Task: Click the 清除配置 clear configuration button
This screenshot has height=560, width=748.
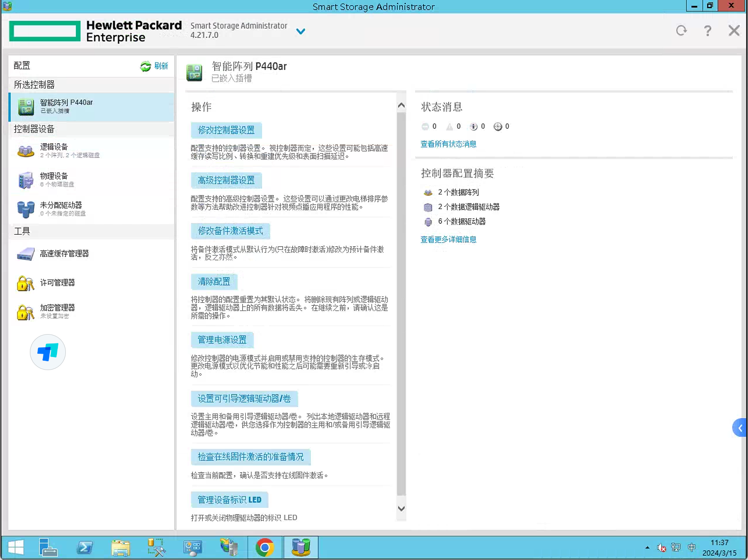Action: pyautogui.click(x=214, y=282)
